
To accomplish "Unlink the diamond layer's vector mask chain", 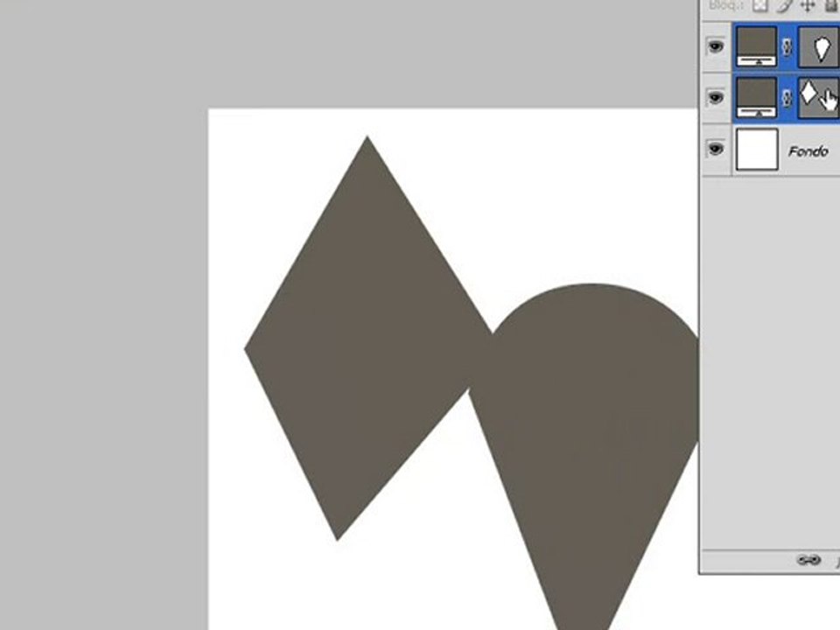I will point(787,98).
